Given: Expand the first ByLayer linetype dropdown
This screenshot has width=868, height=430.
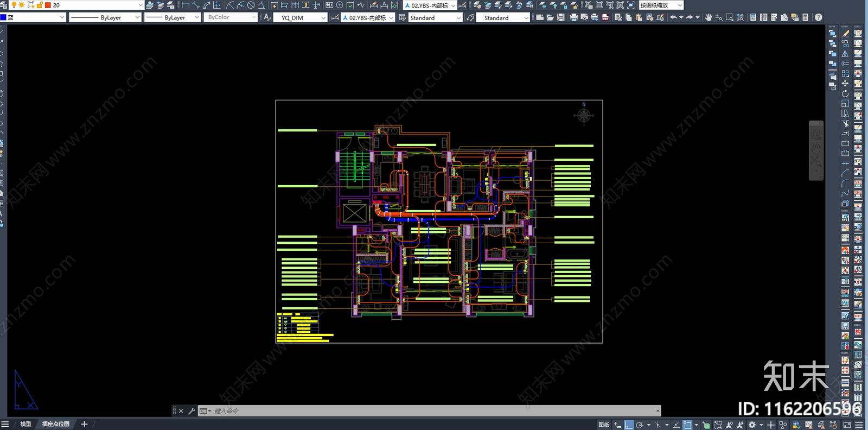Looking at the screenshot, I should [137, 17].
